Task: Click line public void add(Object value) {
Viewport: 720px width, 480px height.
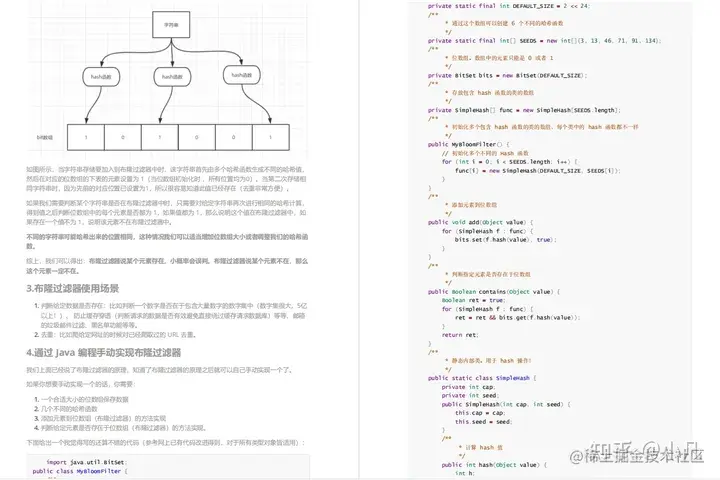Action: [x=480, y=222]
